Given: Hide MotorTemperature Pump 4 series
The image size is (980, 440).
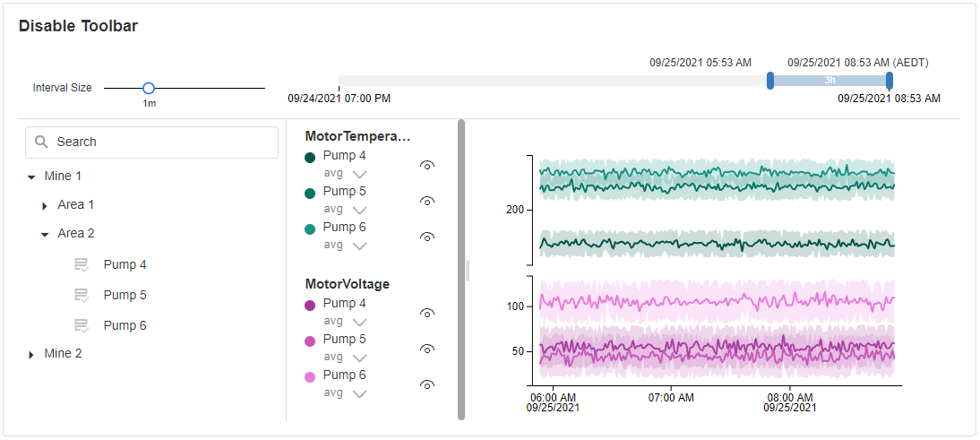Looking at the screenshot, I should 427,165.
